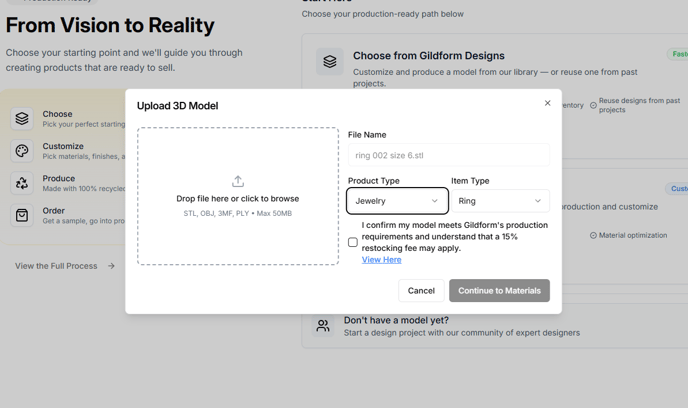
Task: Select Choose from Gildform Designs heading
Action: point(429,56)
